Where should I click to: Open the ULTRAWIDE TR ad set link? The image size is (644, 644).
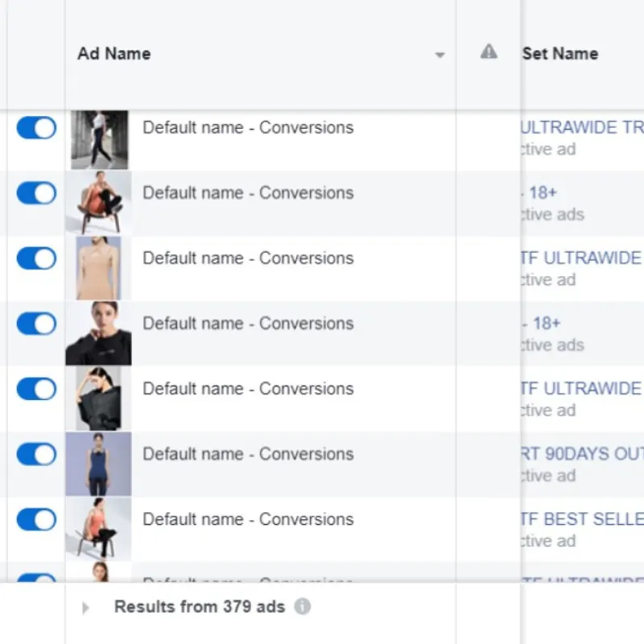(x=582, y=128)
